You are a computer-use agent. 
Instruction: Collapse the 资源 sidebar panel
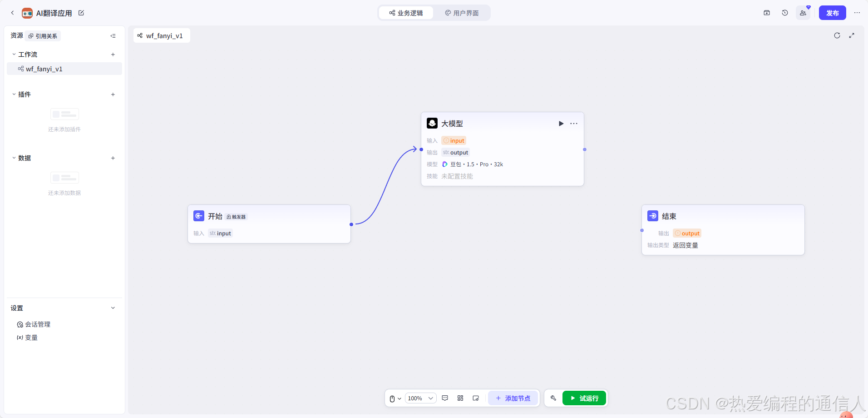113,36
